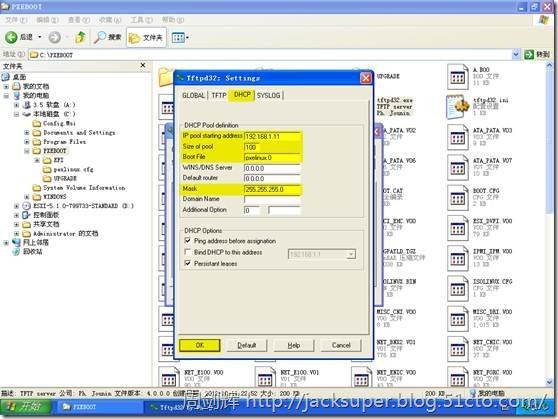Select NET_E100.V00 file icon
Image resolution: width=558 pixels, height=419 pixels.
pos(169,377)
